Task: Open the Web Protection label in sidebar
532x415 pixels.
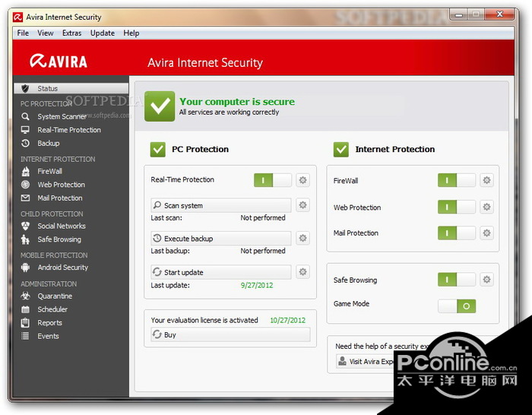Action: coord(62,185)
